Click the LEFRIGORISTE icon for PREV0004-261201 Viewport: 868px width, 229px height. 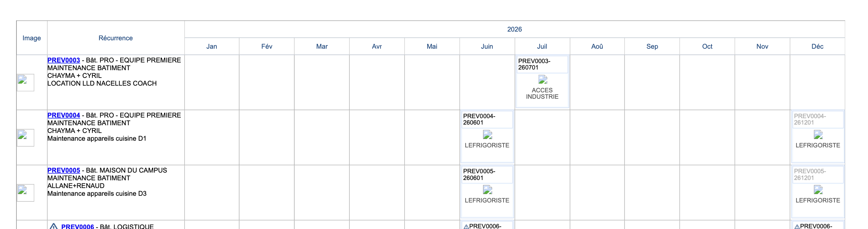pos(818,135)
